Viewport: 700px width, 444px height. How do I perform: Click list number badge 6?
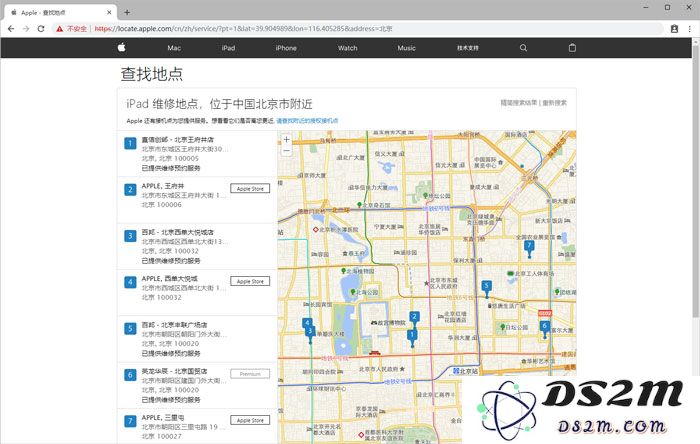click(130, 375)
